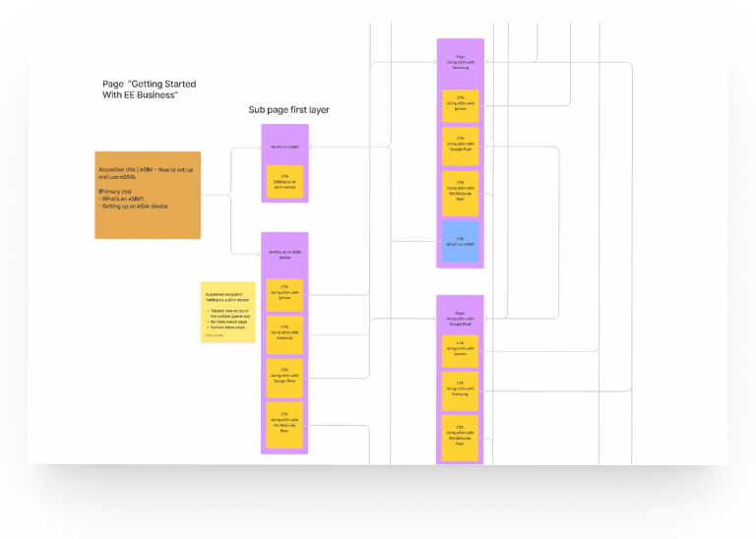Click "Using eSIM with Samsung" CTA on Google Pixel page

pos(460,390)
